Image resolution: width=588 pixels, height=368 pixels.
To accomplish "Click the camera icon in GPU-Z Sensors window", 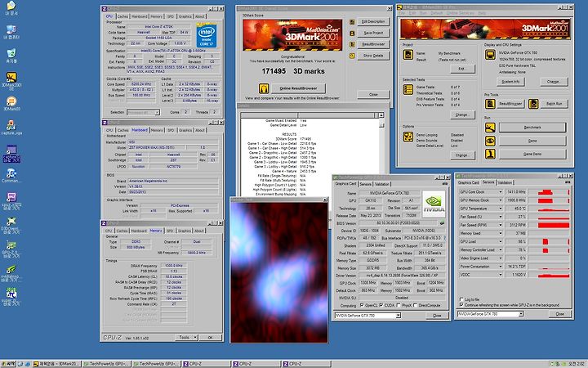I will pos(568,182).
